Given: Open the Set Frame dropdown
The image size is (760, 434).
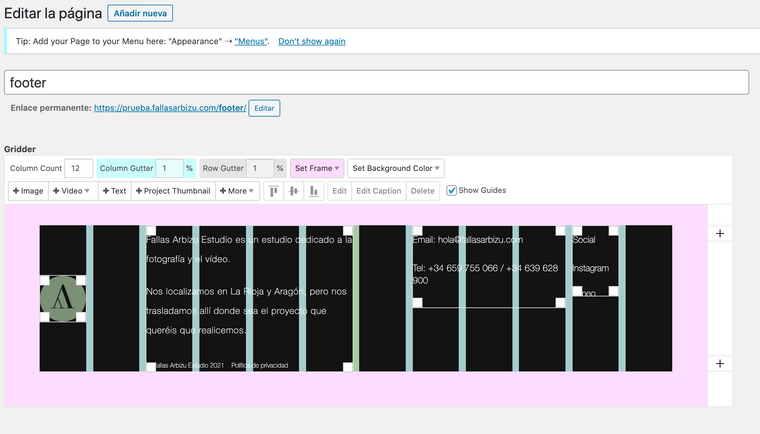Looking at the screenshot, I should [317, 169].
